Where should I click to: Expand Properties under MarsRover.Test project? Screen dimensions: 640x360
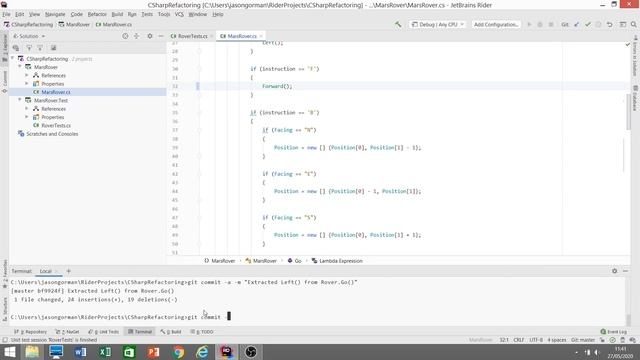[x=27, y=117]
